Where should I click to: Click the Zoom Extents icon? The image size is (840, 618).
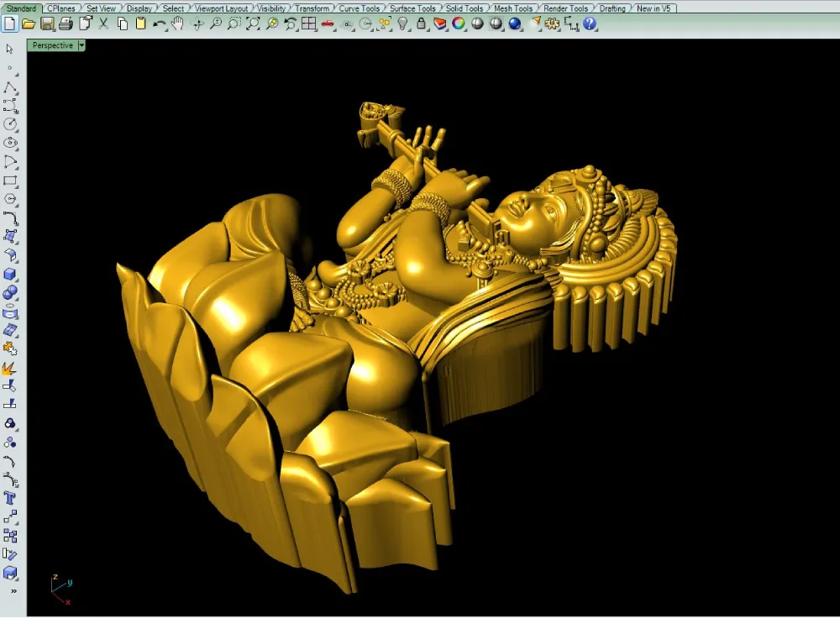point(253,24)
